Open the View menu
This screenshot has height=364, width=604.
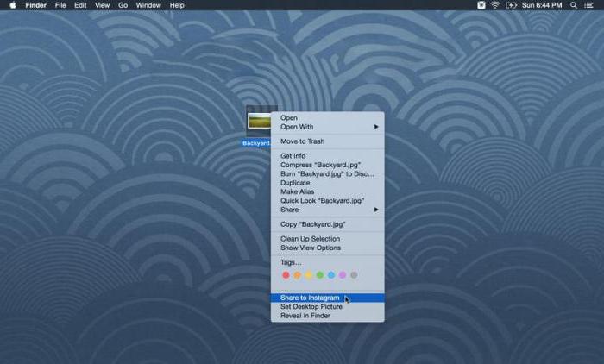(102, 5)
